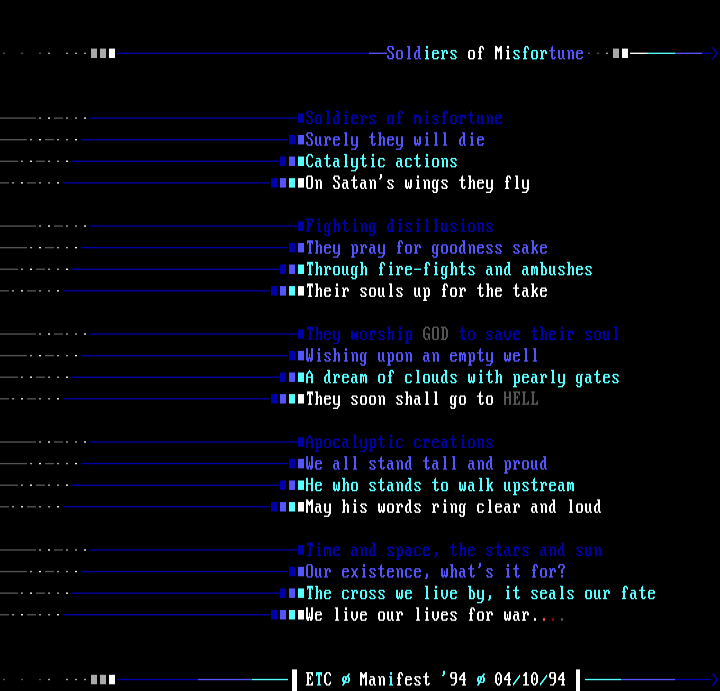Click 'The cross we live by' line
Screen dimensions: 720x691
tap(480, 593)
